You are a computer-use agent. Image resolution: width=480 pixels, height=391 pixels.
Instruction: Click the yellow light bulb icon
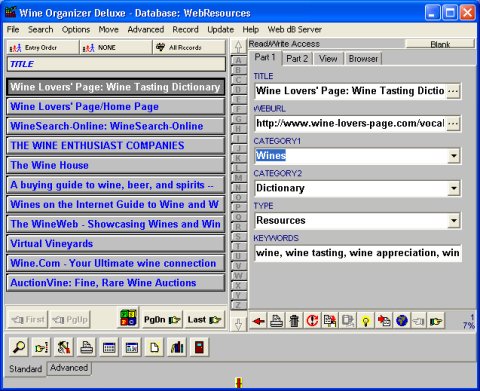click(366, 321)
